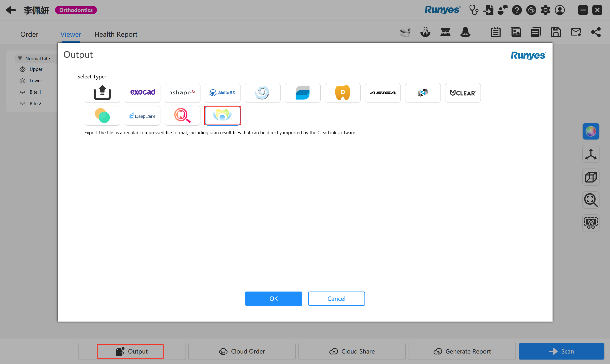This screenshot has height=364, width=610.
Task: Select the generic upload export icon
Action: 102,92
